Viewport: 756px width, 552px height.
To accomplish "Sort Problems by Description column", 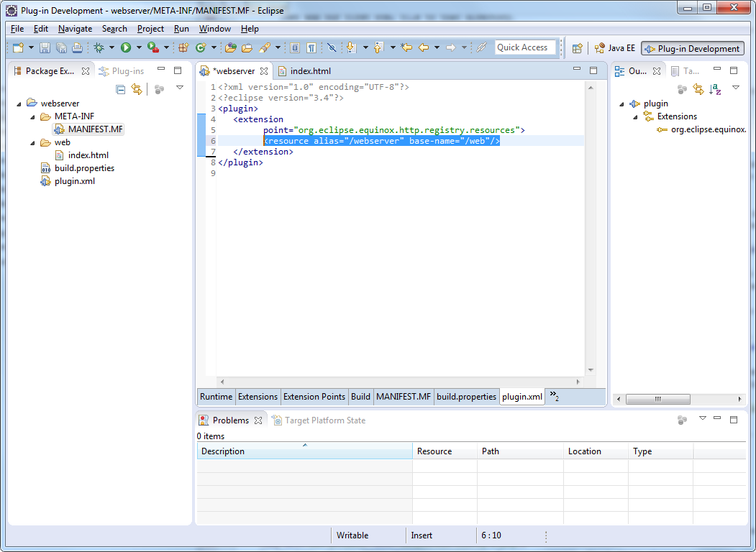I will coord(305,451).
